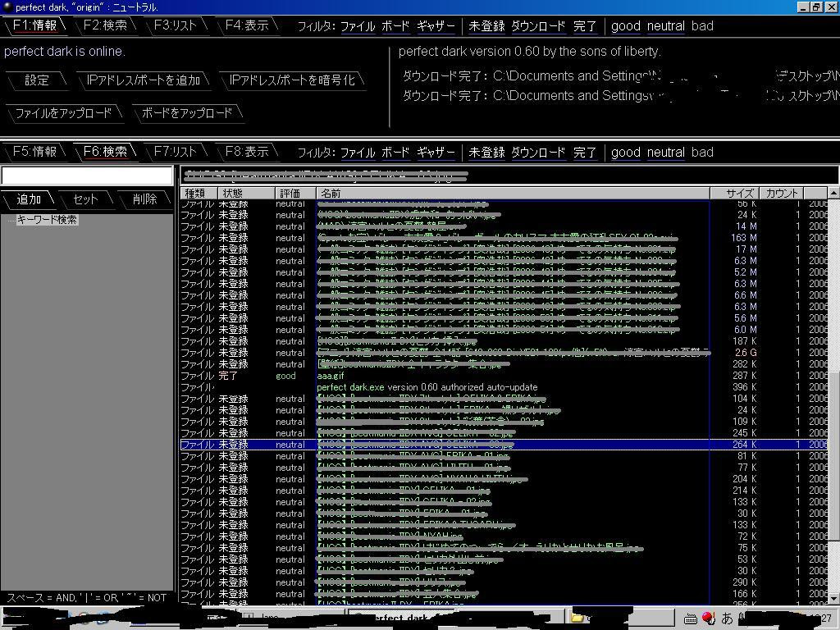The height and width of the screenshot is (630, 840).
Task: Click the 追加 keyword tab
Action: coord(29,199)
